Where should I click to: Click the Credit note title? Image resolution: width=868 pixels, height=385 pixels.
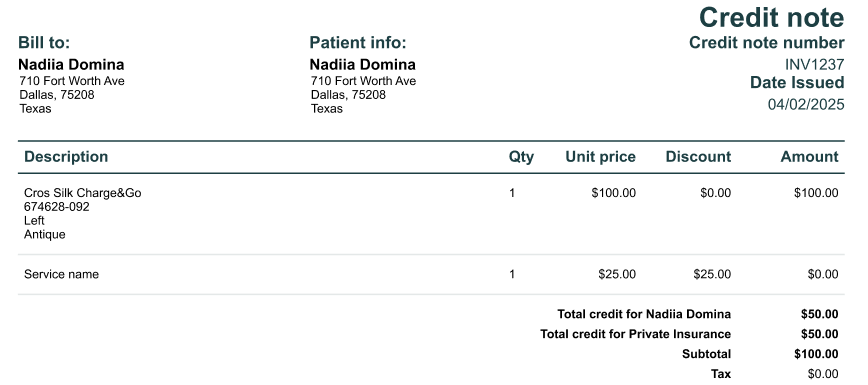coord(771,17)
